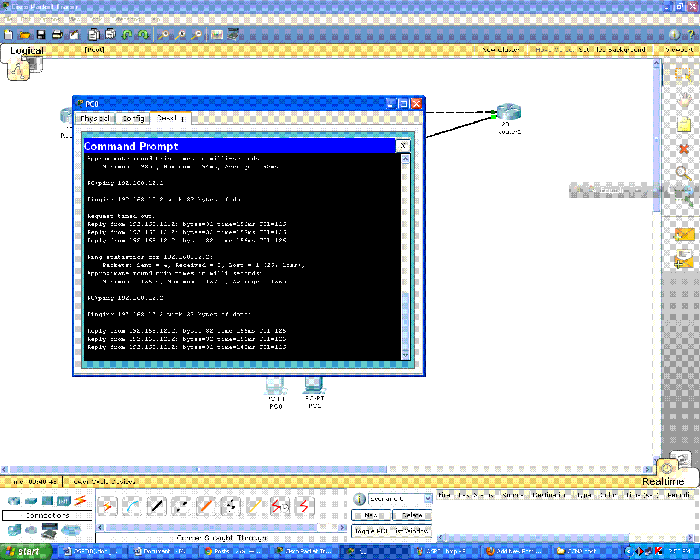Click the Save file toolbar icon
700x560 pixels.
(x=39, y=34)
